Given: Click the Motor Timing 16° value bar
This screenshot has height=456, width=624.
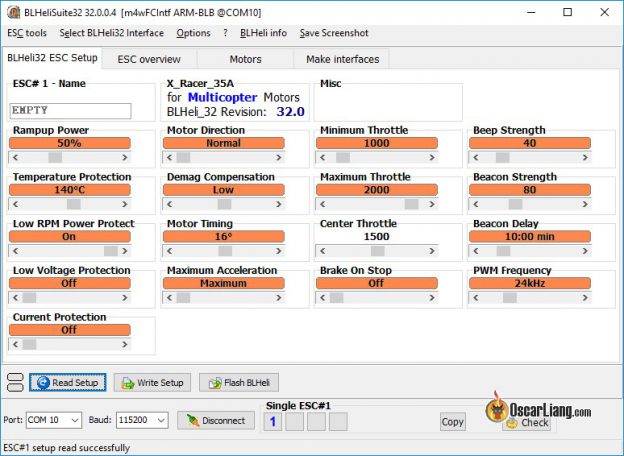Looking at the screenshot, I should tap(224, 237).
